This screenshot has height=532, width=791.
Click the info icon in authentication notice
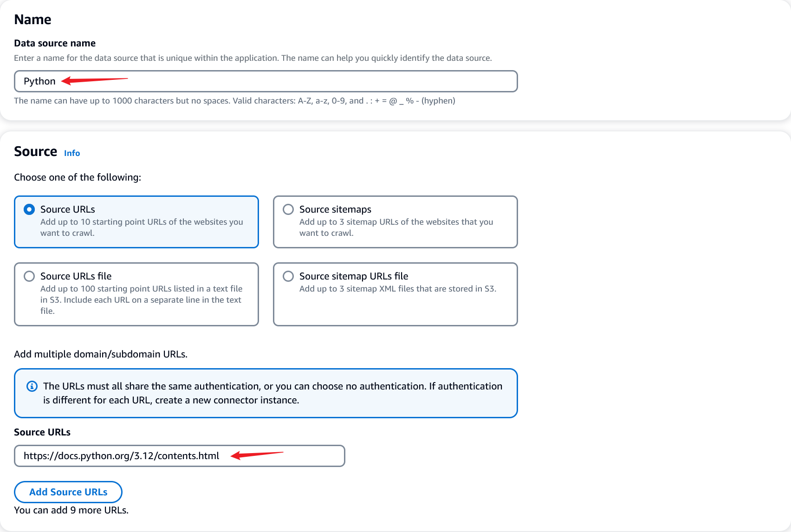click(x=32, y=386)
